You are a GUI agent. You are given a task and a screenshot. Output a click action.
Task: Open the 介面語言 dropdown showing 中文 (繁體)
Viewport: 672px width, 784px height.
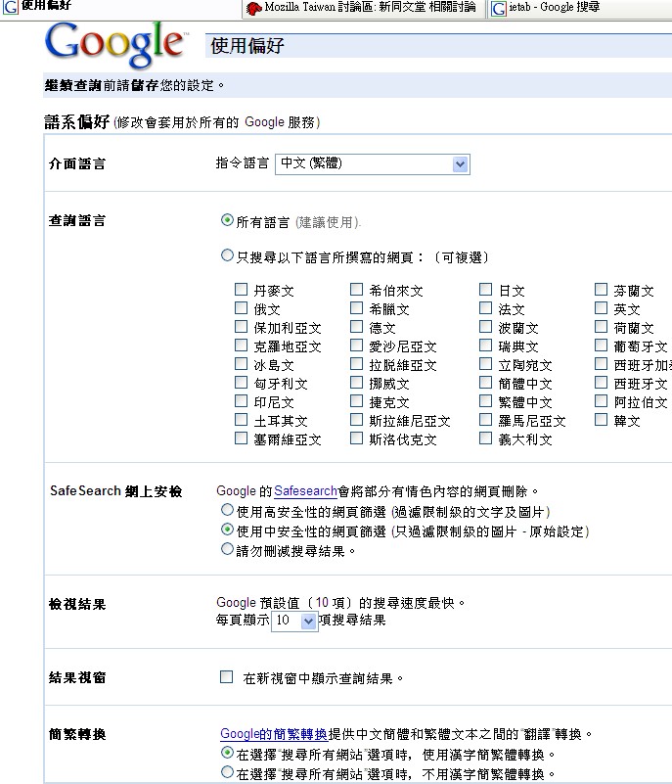point(373,164)
